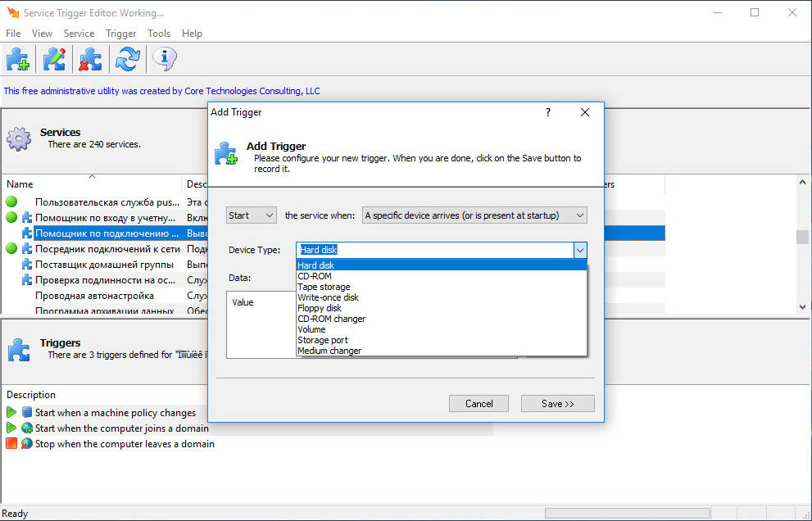Select the Проводная автонастройка service row
The image size is (812, 521).
[94, 296]
